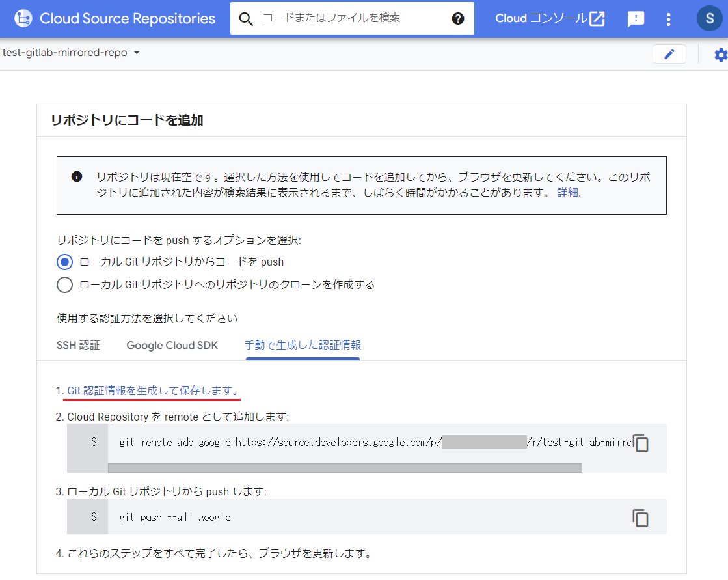
Task: Switch to the SSH 認証 tab
Action: (78, 345)
